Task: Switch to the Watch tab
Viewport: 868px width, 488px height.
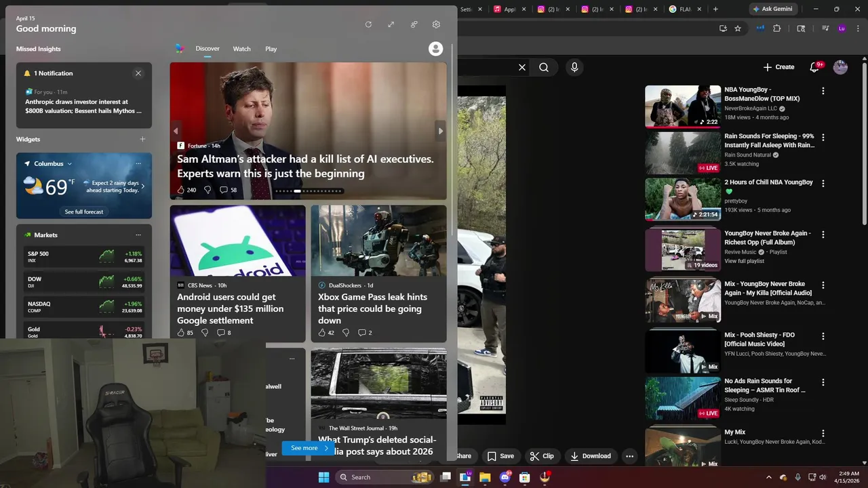Action: [x=242, y=49]
